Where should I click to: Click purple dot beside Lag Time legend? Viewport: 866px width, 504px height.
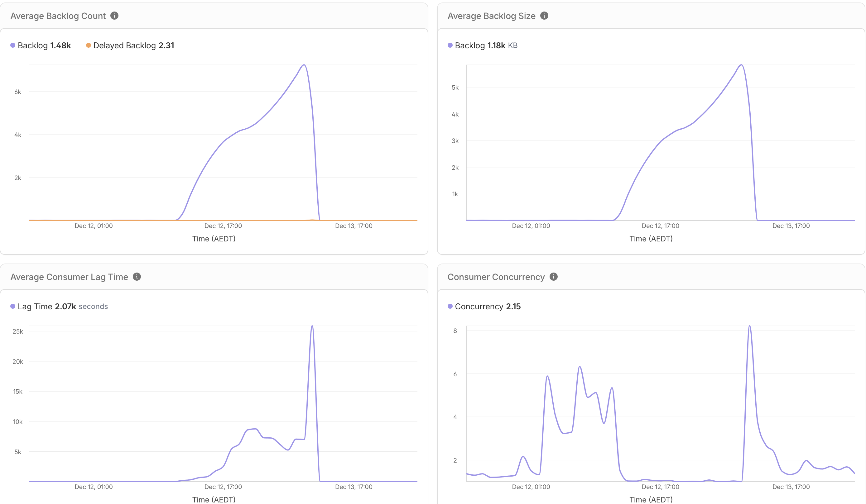coord(13,306)
